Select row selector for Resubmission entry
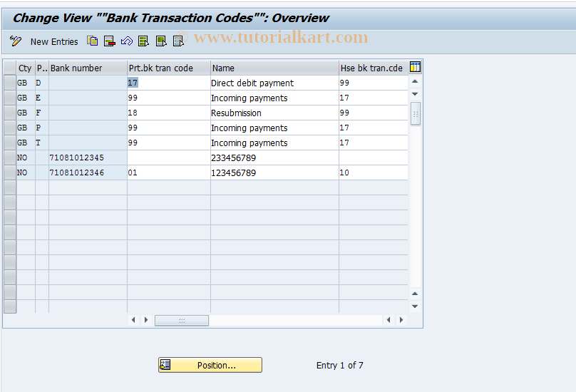The height and width of the screenshot is (392, 576). point(10,113)
